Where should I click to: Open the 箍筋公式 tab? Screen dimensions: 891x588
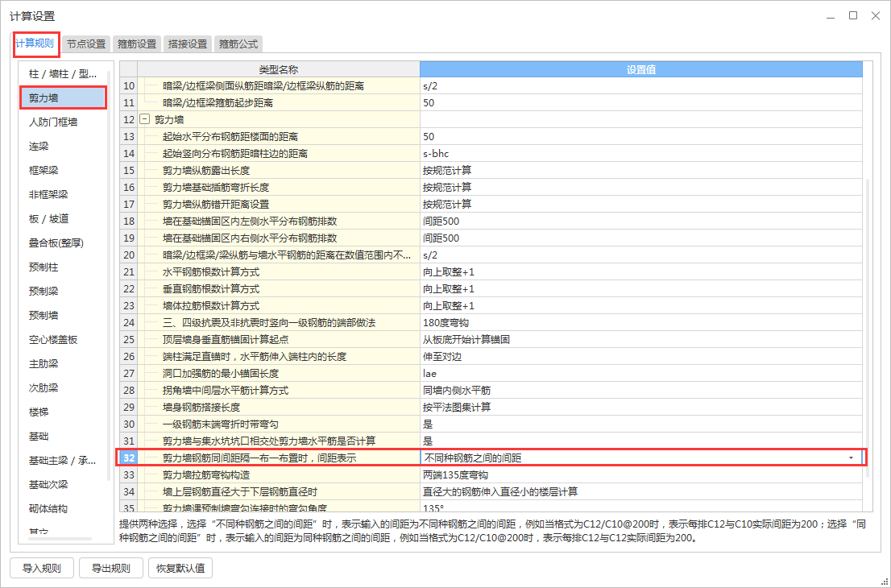pyautogui.click(x=238, y=43)
